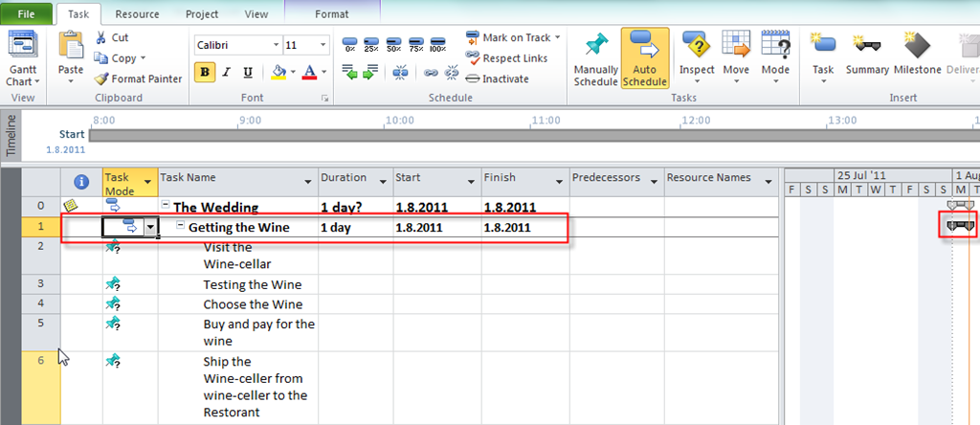Select the Visit the Wine-cellar task cell
The height and width of the screenshot is (425, 980).
(x=237, y=256)
